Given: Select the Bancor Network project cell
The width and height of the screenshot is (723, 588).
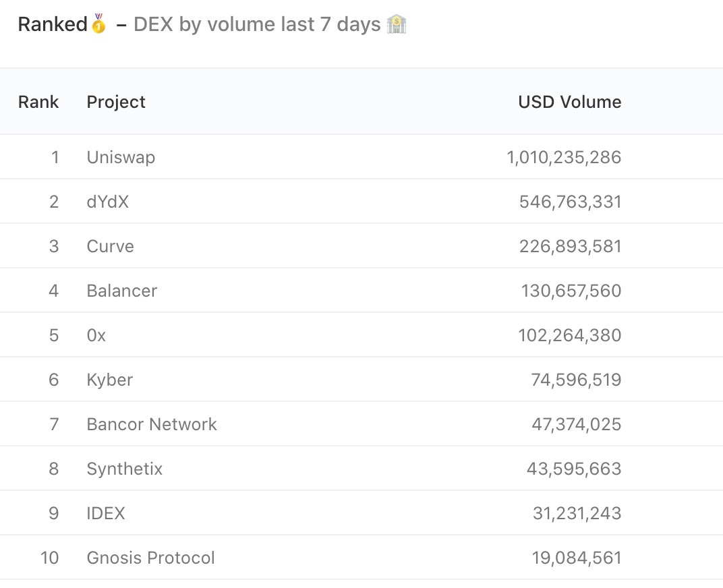Looking at the screenshot, I should [152, 424].
